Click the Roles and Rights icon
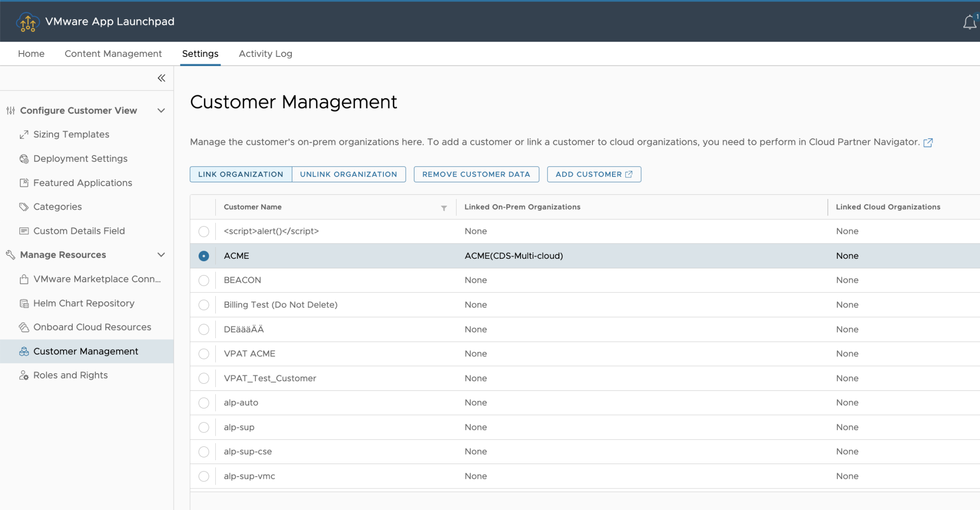The image size is (980, 510). (23, 375)
